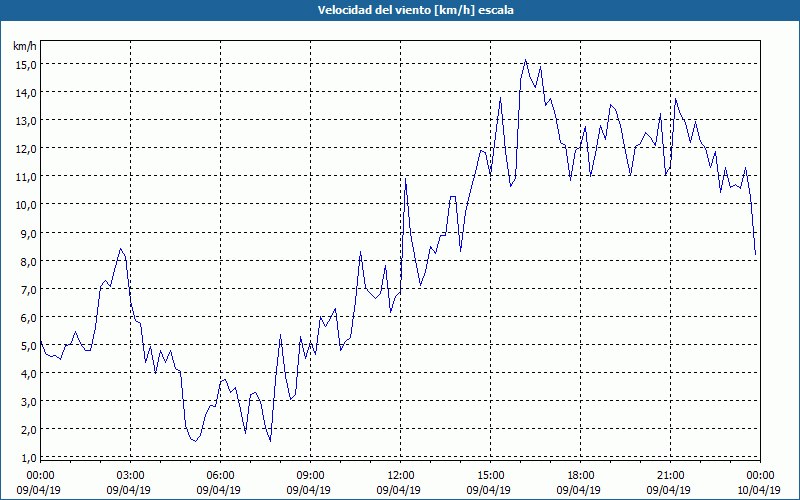
Task: Select the "6,0" y-axis value
Action: coord(29,318)
